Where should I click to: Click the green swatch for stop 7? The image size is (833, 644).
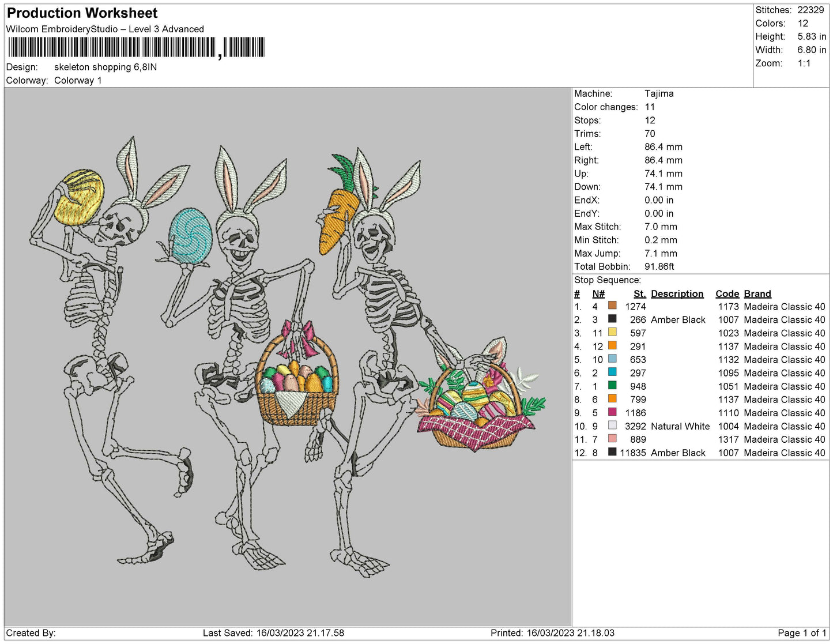pyautogui.click(x=612, y=385)
